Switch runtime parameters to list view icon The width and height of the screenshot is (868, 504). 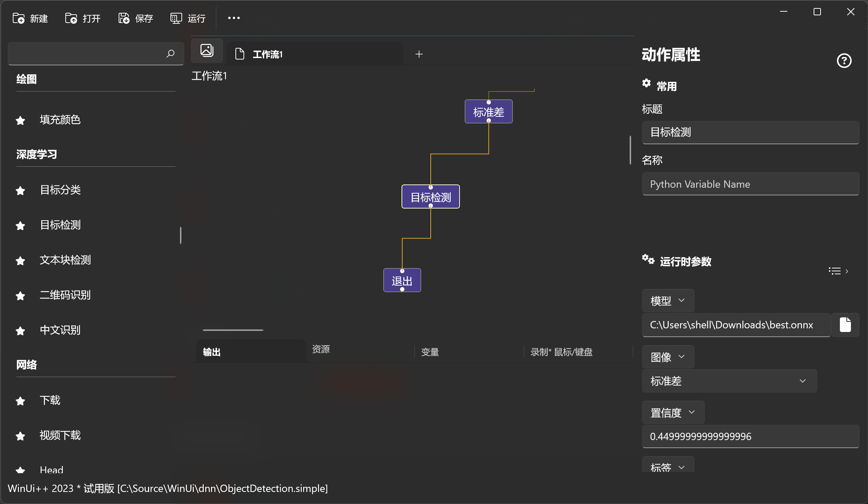pyautogui.click(x=835, y=271)
